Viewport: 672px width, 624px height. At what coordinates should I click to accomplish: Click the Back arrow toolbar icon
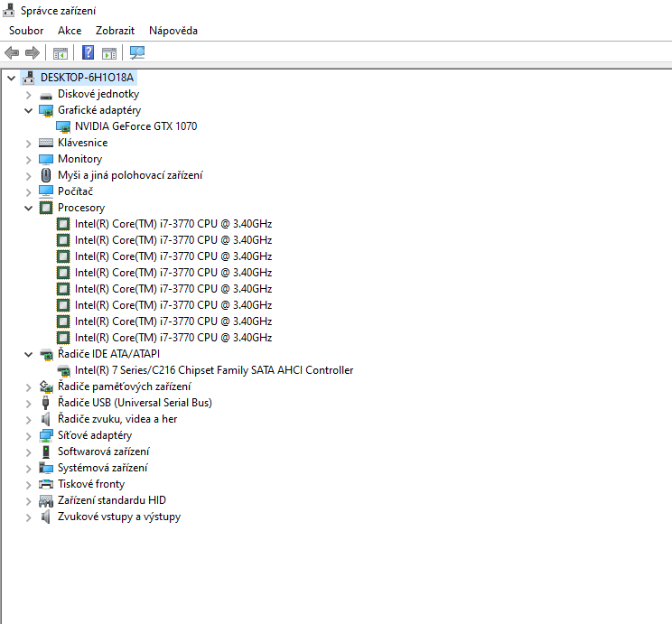click(12, 53)
